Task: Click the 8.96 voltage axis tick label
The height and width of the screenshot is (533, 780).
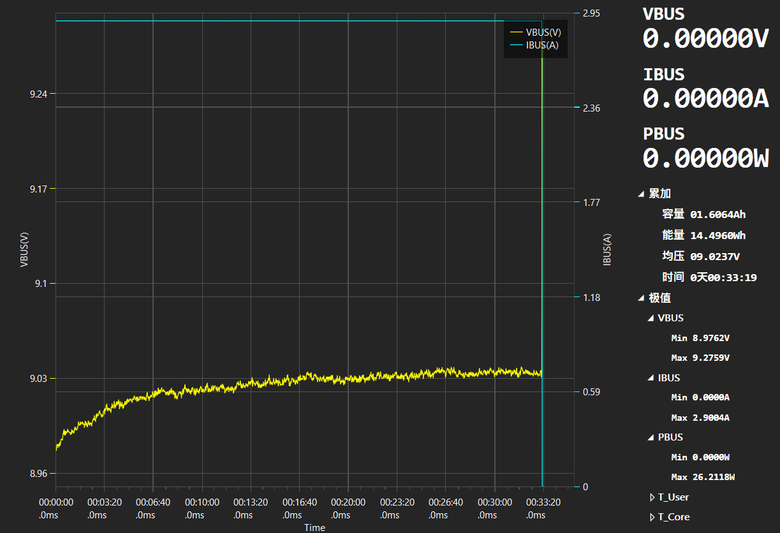Action: tap(39, 473)
